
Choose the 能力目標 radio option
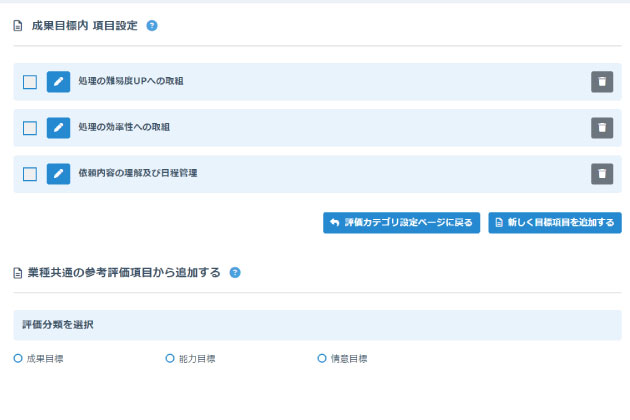pos(170,358)
